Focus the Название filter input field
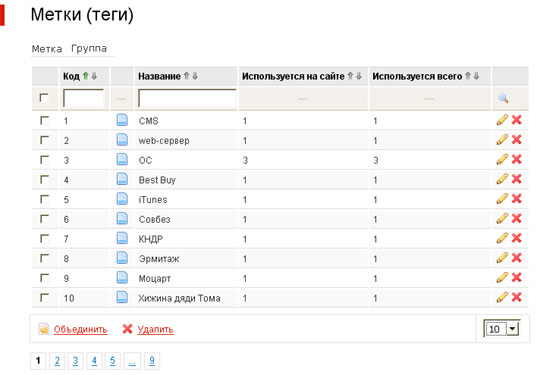Screen dimensions: 537x375 [x=187, y=99]
